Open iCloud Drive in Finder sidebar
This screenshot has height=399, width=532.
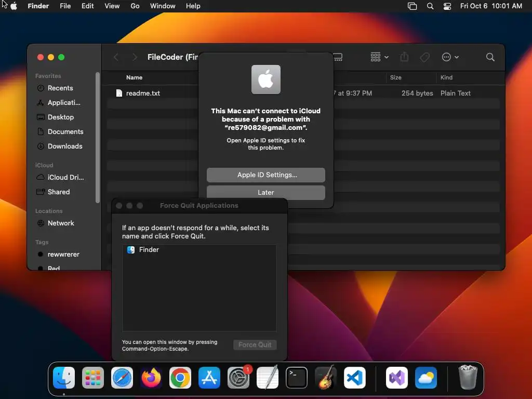point(65,178)
